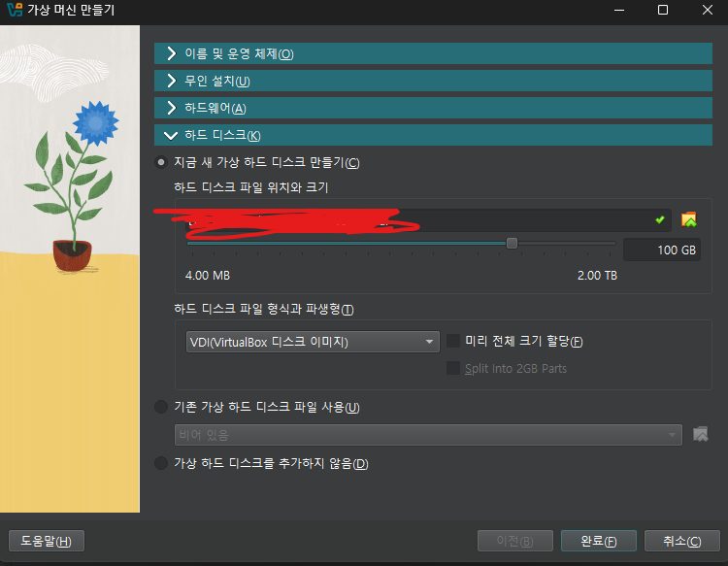Click the green path validity check mark
Screen dimensions: 728x566
[660, 219]
